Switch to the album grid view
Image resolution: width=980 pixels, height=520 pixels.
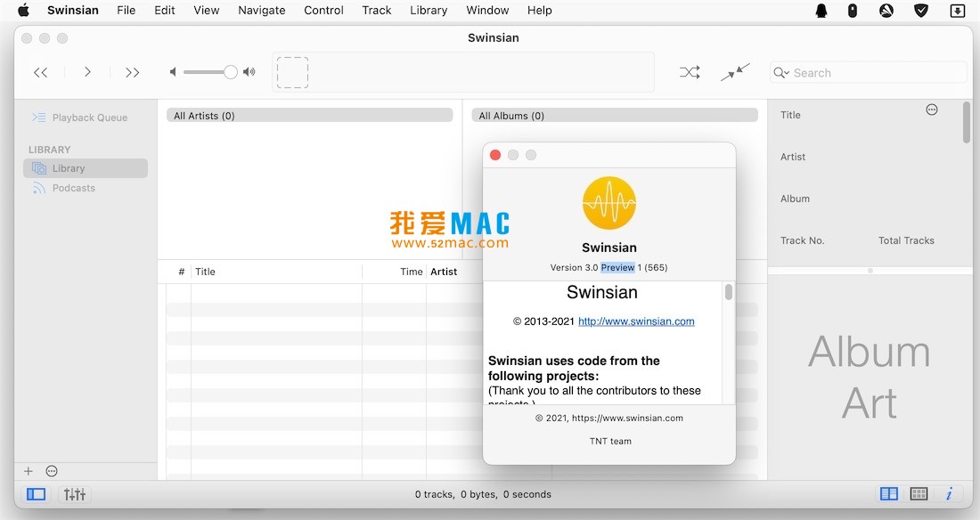919,494
